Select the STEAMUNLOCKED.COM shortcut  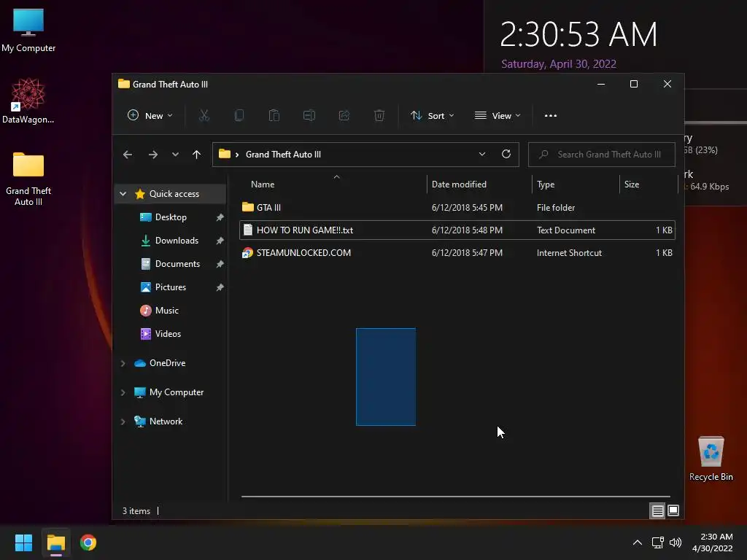457,253
